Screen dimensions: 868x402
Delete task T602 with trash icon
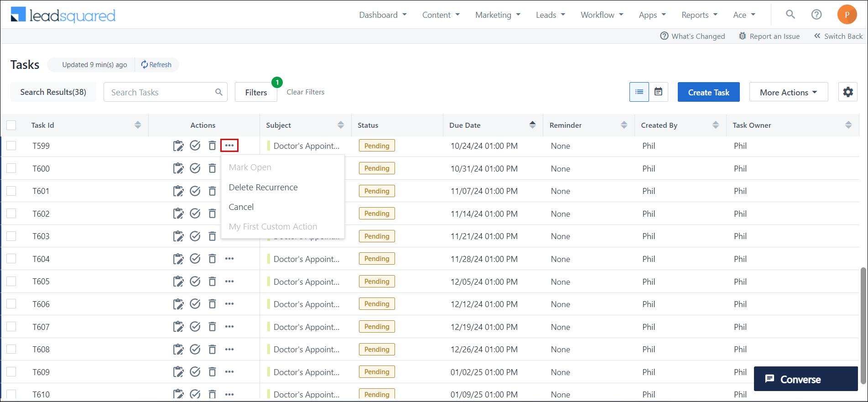(x=212, y=214)
